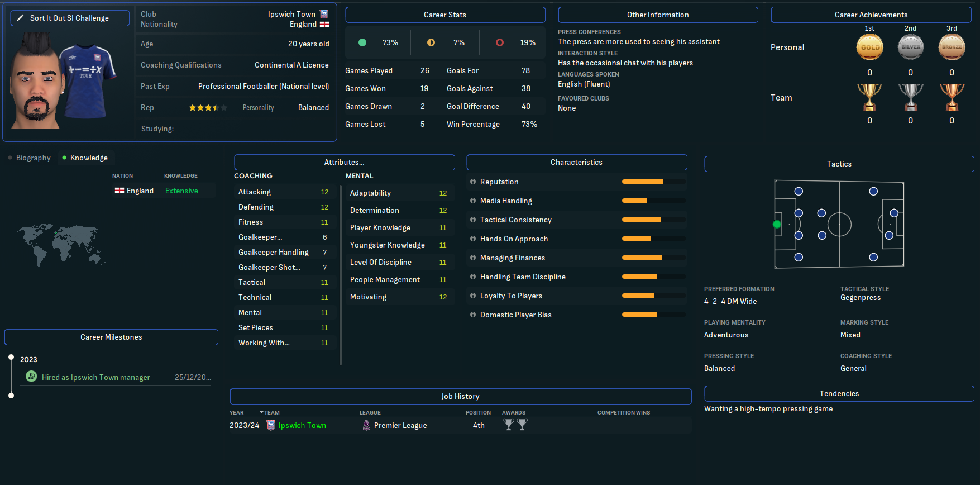980x485 pixels.
Task: Click the Attacking coaching attribute row
Action: click(284, 192)
